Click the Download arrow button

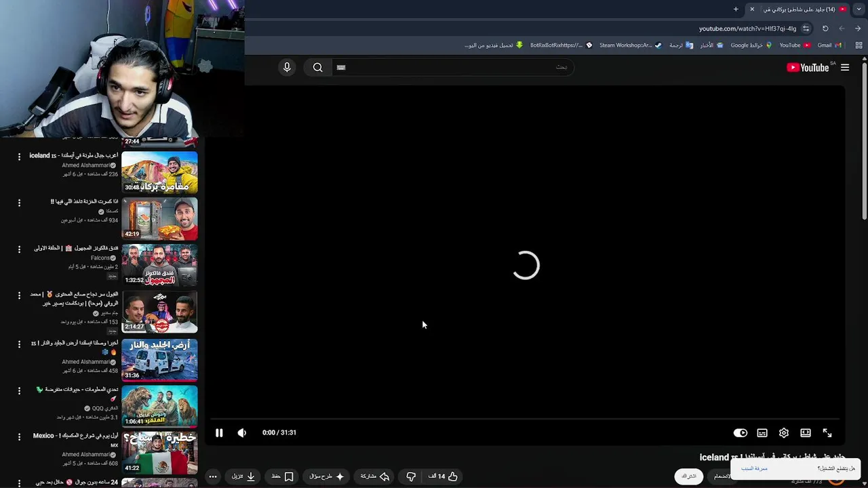click(x=243, y=476)
